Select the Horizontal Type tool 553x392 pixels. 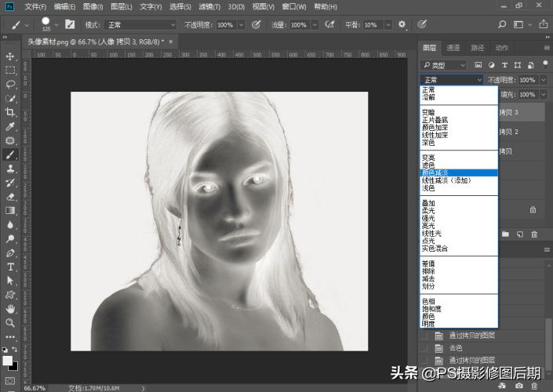click(10, 267)
